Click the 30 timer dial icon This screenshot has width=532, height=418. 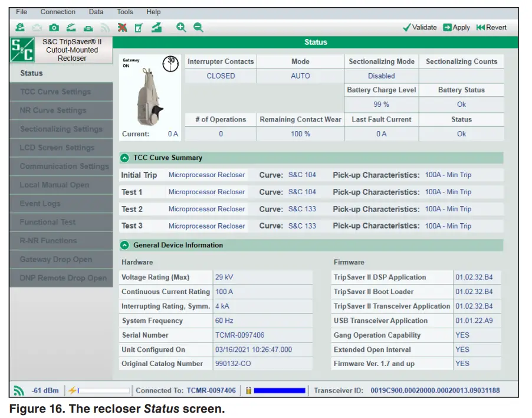[170, 63]
